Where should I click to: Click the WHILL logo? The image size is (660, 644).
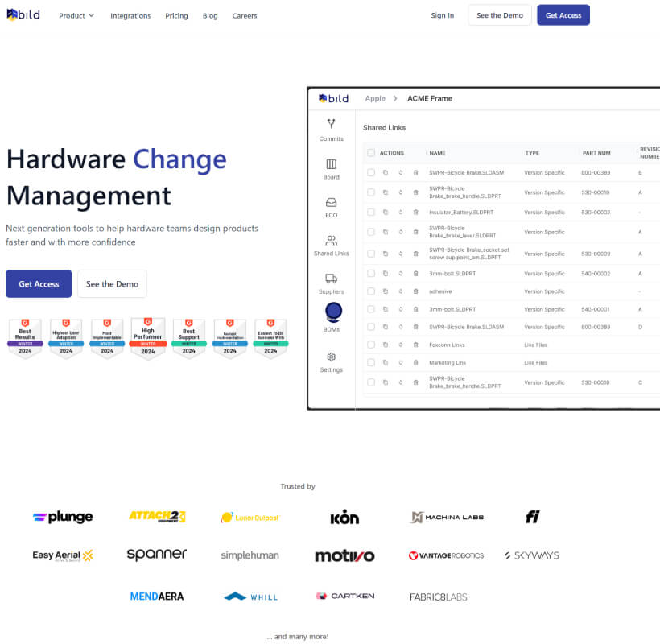[x=251, y=597]
